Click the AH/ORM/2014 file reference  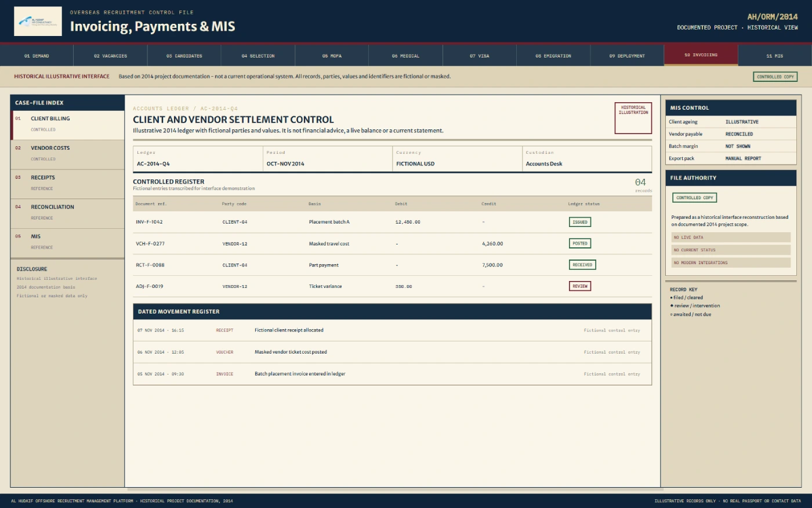point(772,17)
